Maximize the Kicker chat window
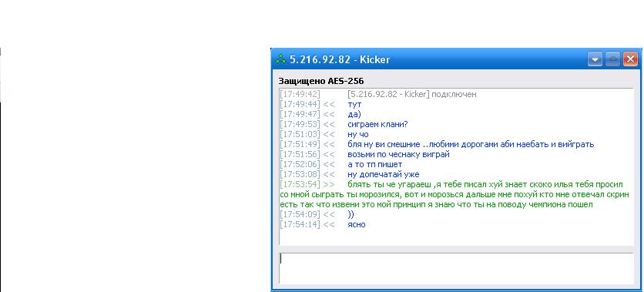The width and height of the screenshot is (644, 292). coord(612,59)
